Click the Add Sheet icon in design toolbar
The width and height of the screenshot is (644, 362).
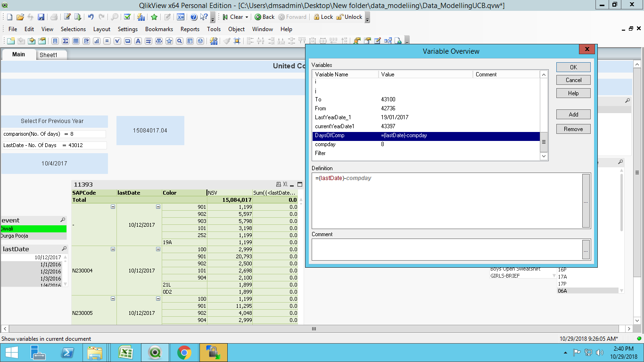tap(10, 41)
